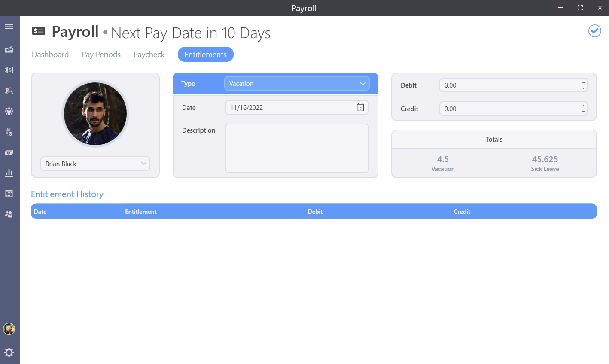The width and height of the screenshot is (609, 364).
Task: Switch to the Dashboard tab
Action: coord(50,55)
